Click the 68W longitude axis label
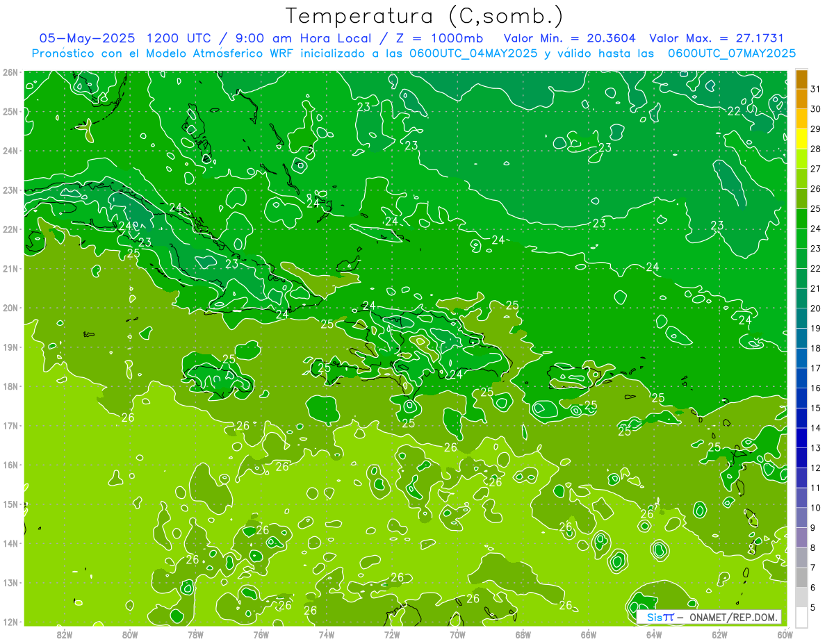This screenshot has width=834, height=644. (x=523, y=634)
